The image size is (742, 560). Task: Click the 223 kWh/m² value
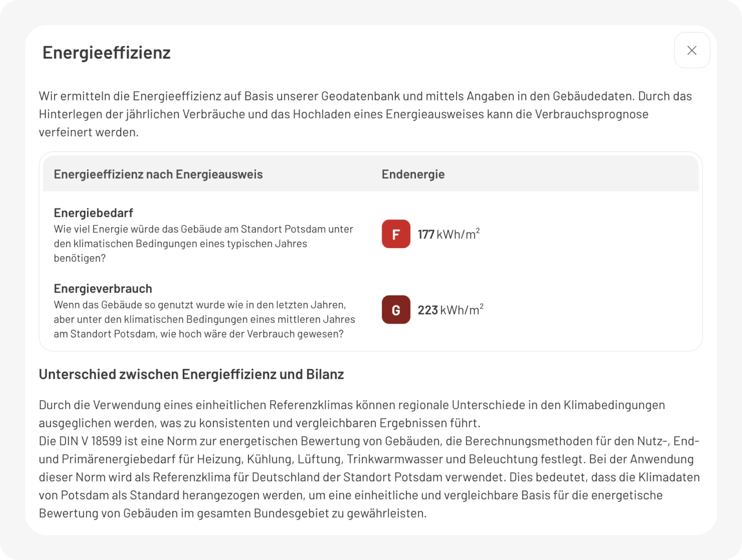(x=450, y=310)
